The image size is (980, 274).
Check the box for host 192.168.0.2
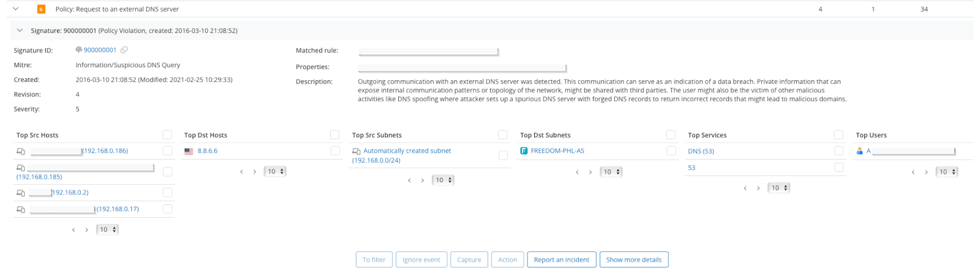tap(167, 193)
